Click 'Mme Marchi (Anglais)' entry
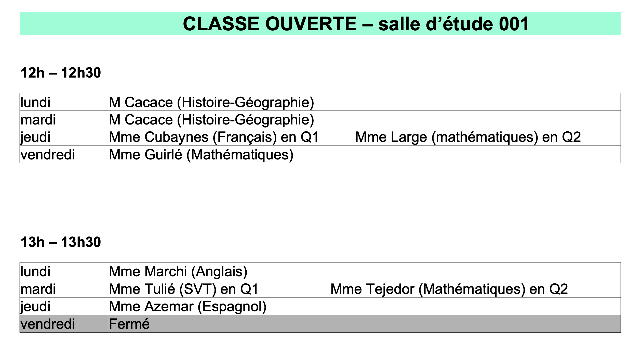Screen dimensions: 644x351 click(178, 271)
